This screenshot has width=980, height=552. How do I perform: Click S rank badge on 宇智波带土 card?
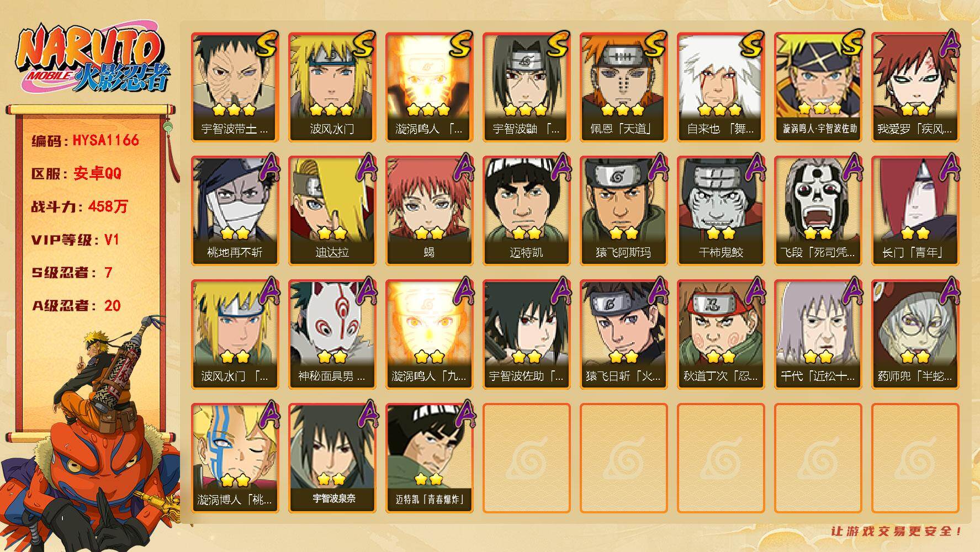point(266,44)
